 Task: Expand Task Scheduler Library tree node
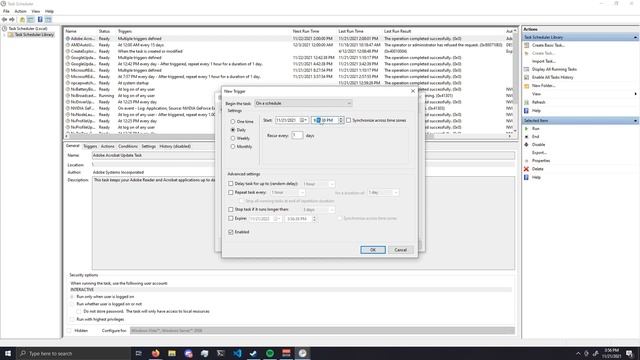click(x=4, y=35)
